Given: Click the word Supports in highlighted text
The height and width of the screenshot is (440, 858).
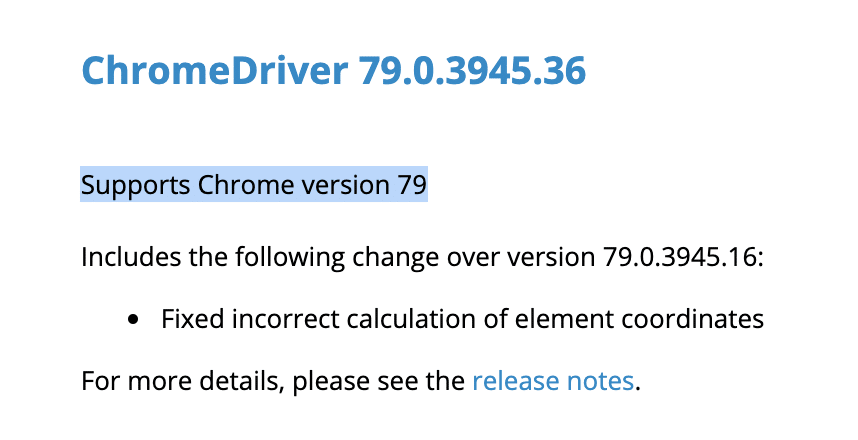Looking at the screenshot, I should [135, 186].
